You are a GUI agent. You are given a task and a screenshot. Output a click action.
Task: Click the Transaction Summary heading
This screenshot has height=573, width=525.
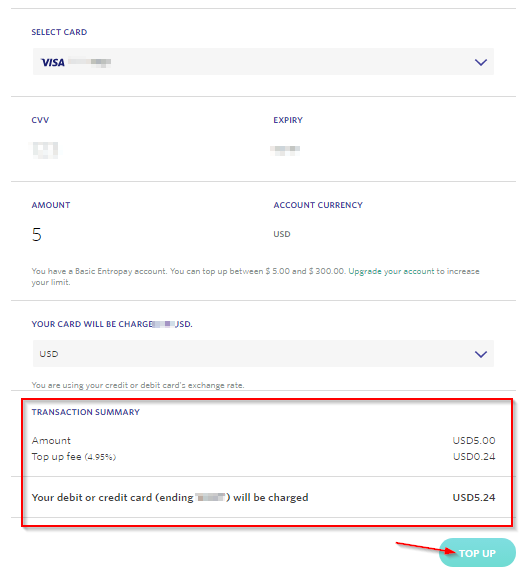pyautogui.click(x=85, y=412)
